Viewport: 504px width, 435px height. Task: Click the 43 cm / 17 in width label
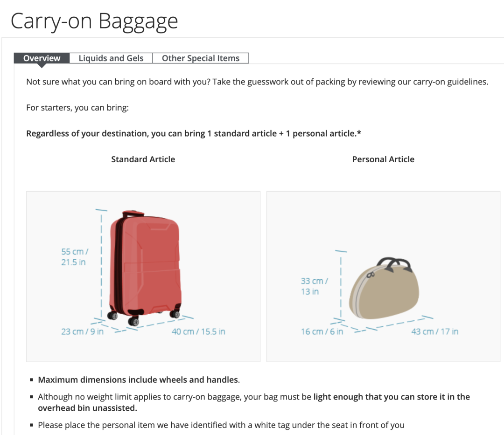tap(434, 331)
